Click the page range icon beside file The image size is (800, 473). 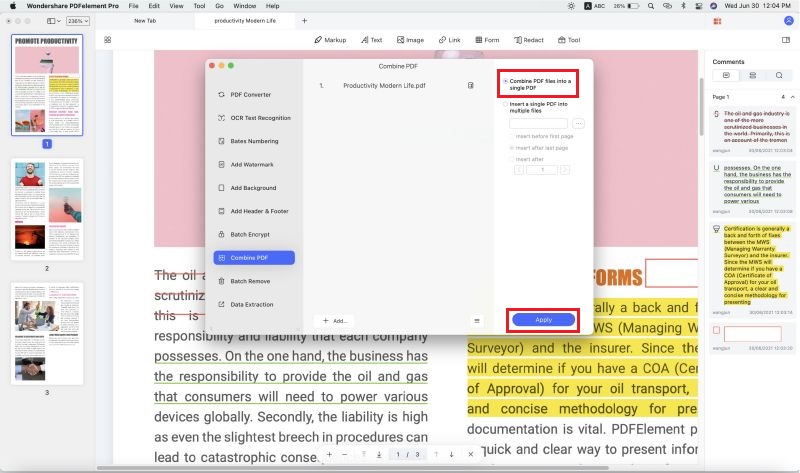[470, 86]
